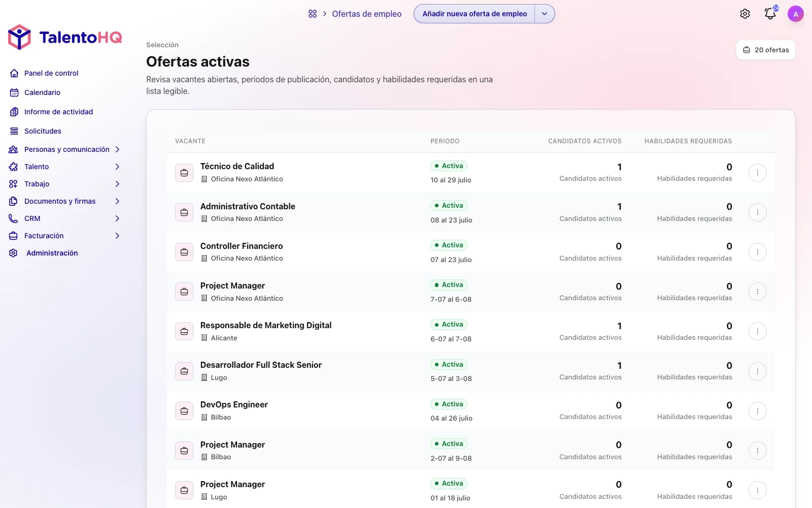This screenshot has width=812, height=508.
Task: Expand the Facturación submenu chevron
Action: [x=117, y=236]
